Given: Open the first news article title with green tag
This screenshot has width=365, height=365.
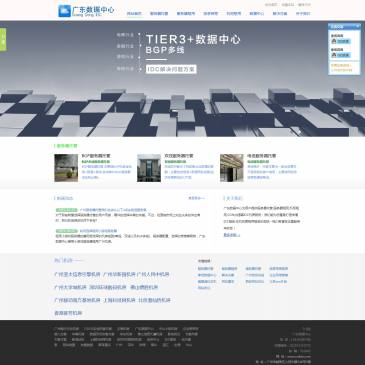Looking at the screenshot, I should point(113,210).
